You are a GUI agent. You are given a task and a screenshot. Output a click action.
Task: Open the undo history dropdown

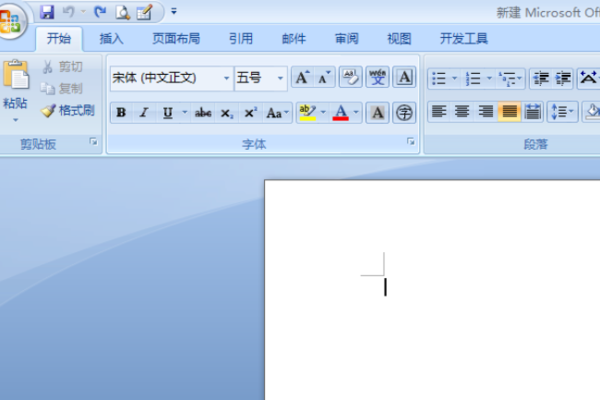[83, 12]
